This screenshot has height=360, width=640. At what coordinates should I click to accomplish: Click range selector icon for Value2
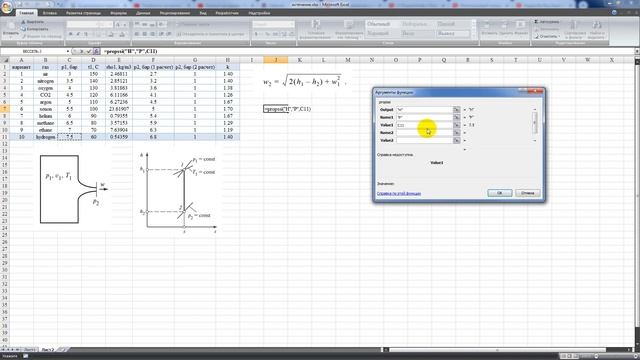pos(457,140)
